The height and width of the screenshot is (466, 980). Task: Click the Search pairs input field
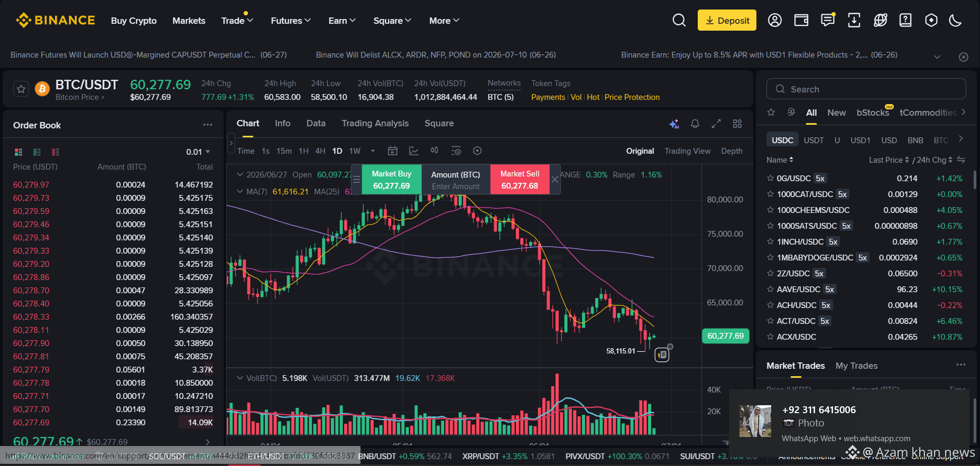tap(866, 89)
